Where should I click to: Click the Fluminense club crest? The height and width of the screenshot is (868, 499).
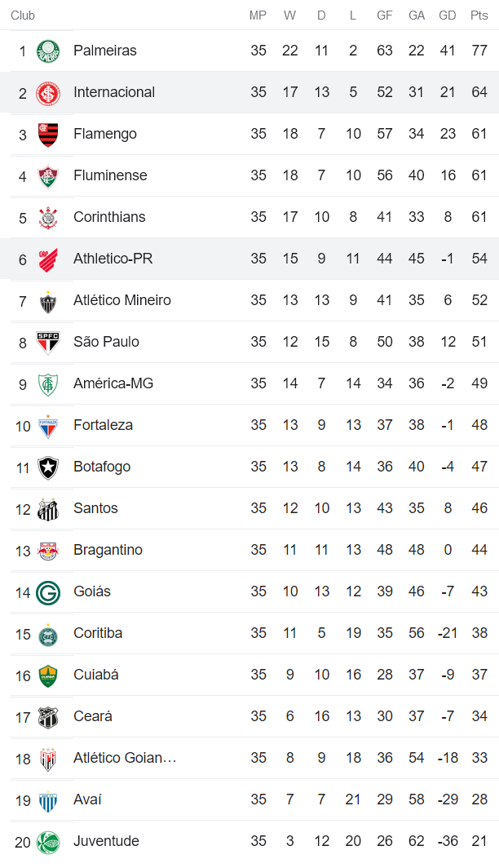pyautogui.click(x=48, y=176)
